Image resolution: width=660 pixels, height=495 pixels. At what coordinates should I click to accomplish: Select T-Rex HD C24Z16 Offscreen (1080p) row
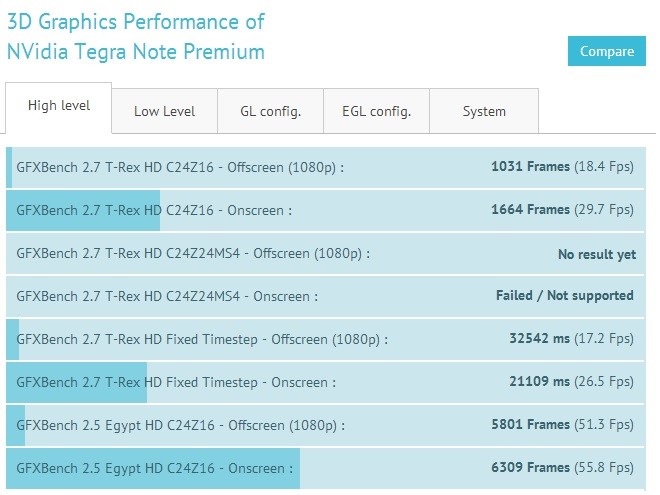click(x=325, y=168)
